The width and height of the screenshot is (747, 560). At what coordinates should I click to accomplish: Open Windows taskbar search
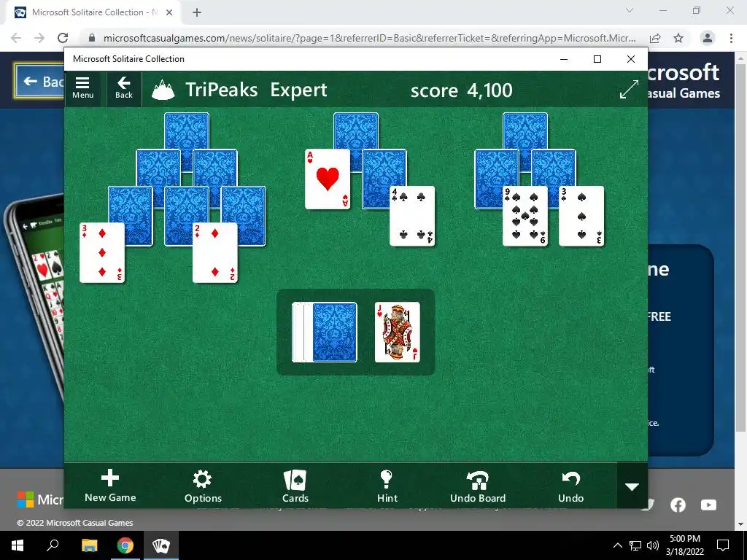(53, 545)
